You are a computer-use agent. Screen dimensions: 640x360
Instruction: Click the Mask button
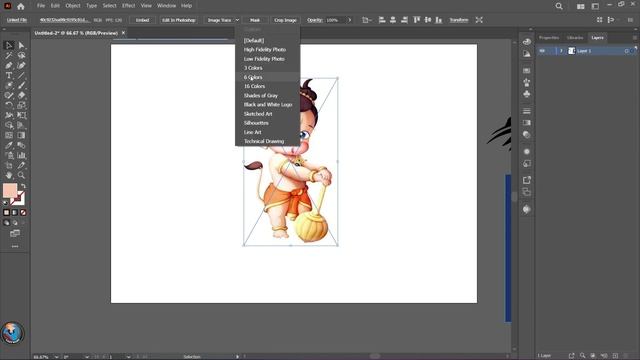[x=255, y=20]
